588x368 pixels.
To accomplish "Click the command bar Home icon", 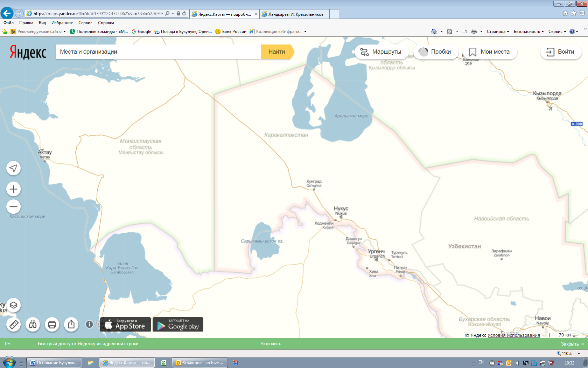I will click(x=434, y=32).
